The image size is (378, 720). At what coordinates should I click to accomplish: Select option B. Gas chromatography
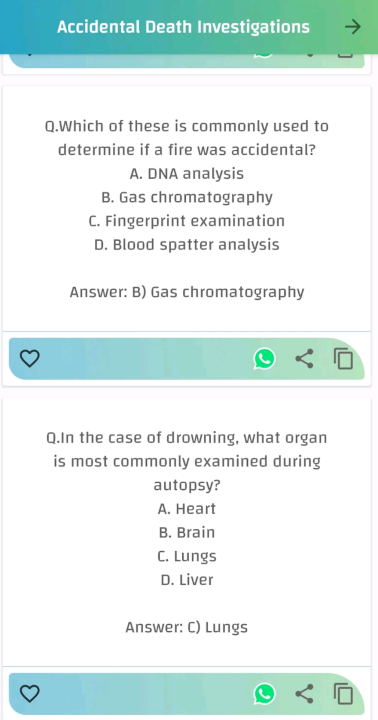[x=187, y=197]
